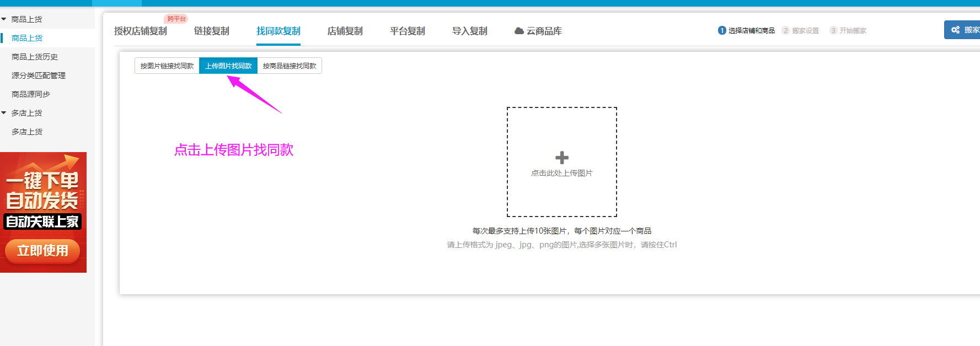Click the gear icon on 搬家 button
This screenshot has width=980, height=346.
tap(955, 30)
